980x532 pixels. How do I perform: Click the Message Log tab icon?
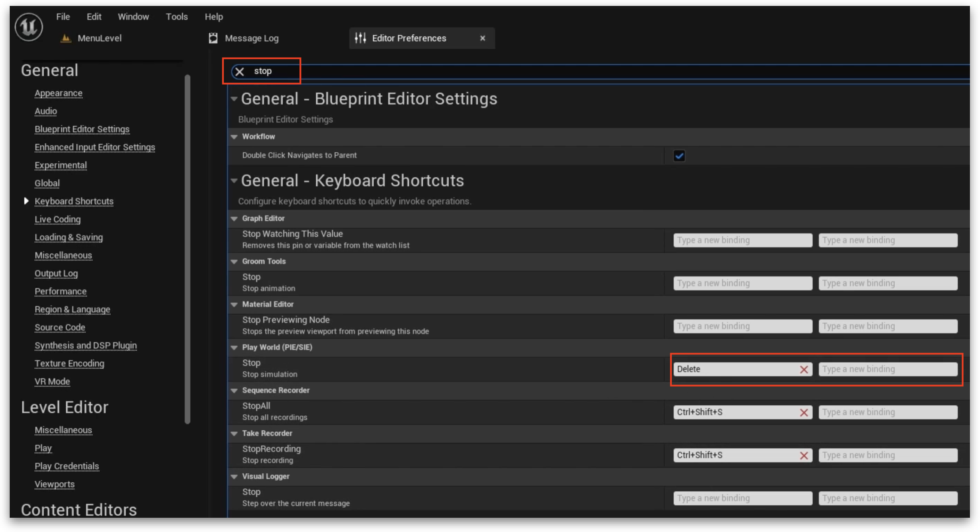click(213, 38)
